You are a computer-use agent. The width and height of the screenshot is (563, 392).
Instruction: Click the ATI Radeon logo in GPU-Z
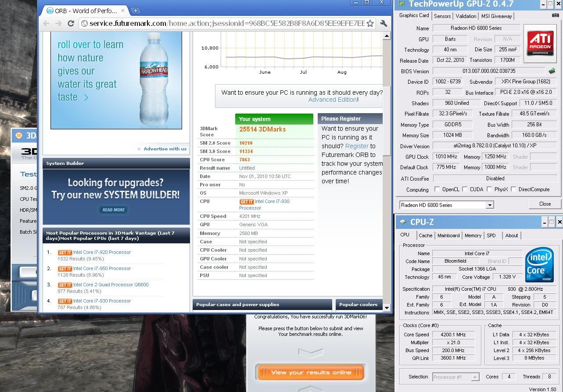540,43
